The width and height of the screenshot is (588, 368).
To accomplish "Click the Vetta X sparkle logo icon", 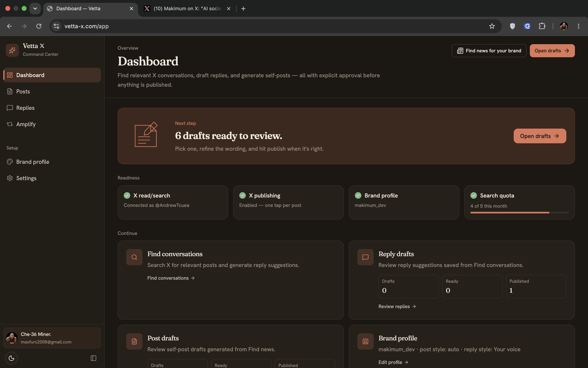I will [x=12, y=50].
